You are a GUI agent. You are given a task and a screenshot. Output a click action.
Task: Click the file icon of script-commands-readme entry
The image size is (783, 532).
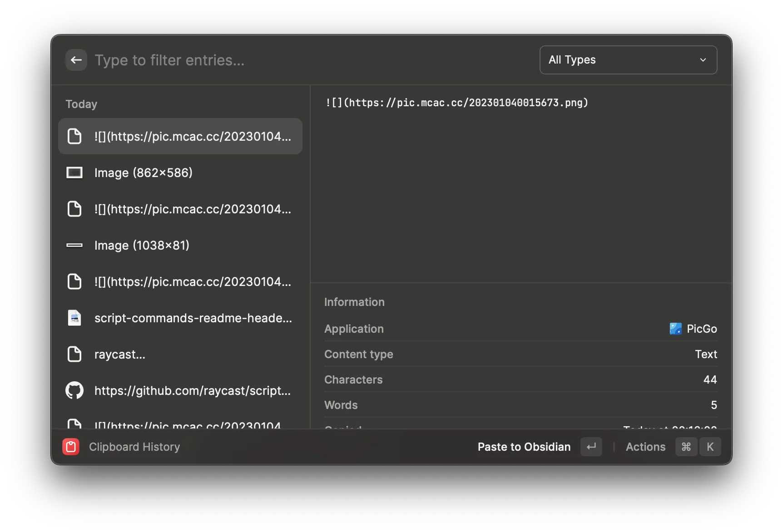74,318
